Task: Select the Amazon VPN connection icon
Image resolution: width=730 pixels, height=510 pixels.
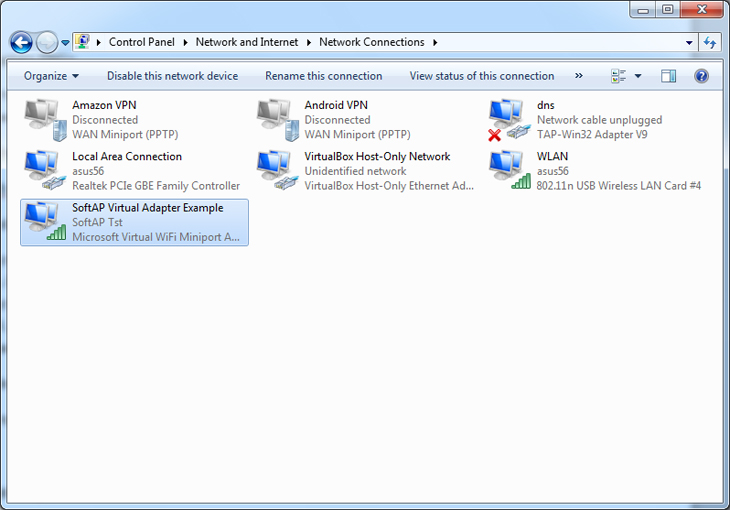Action: [46, 120]
